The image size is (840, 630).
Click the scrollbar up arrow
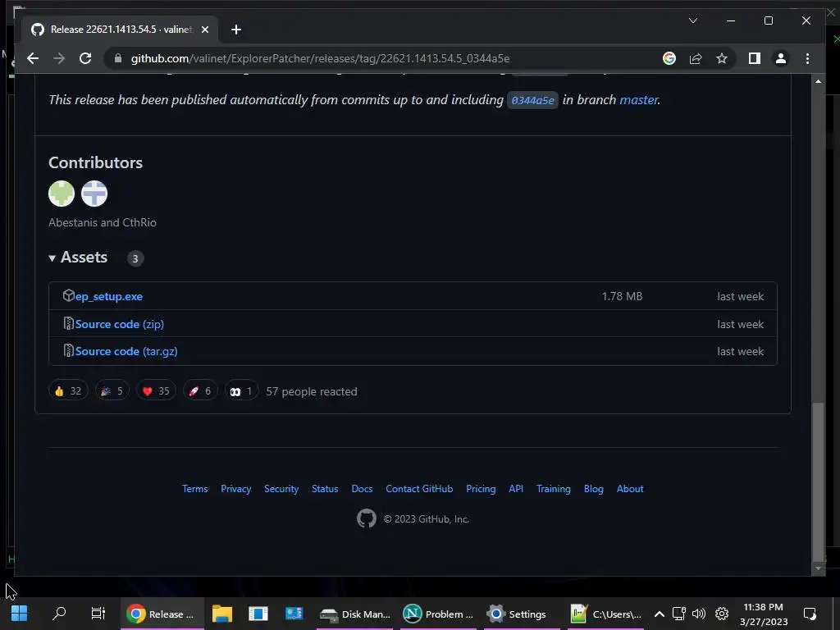pyautogui.click(x=818, y=81)
